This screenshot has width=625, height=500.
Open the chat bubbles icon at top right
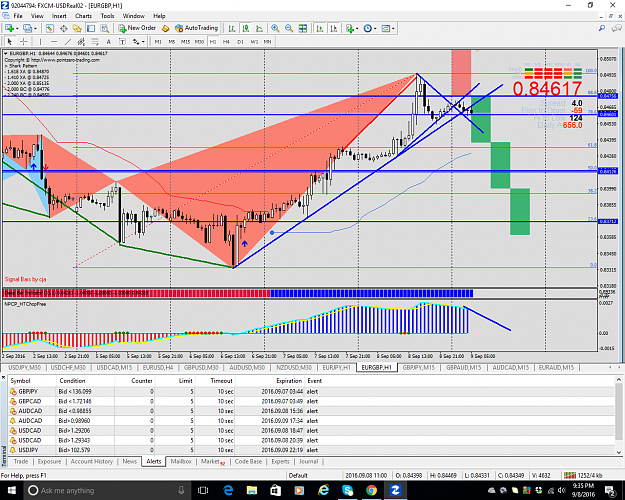(617, 28)
